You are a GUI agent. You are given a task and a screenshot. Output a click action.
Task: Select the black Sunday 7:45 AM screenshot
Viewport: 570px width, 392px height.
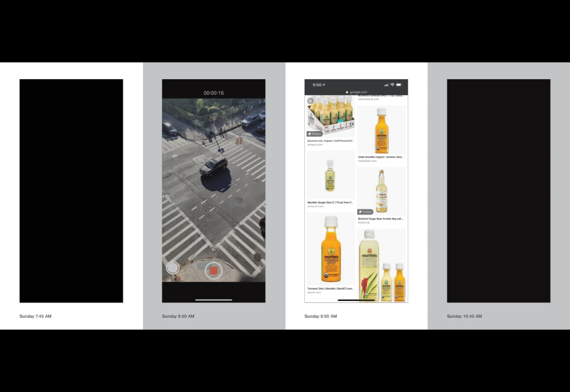[71, 191]
